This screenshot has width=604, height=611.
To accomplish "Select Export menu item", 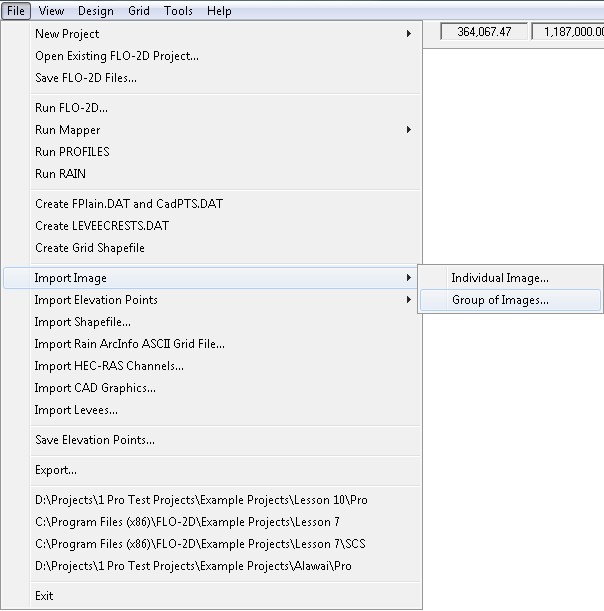I will tap(55, 470).
